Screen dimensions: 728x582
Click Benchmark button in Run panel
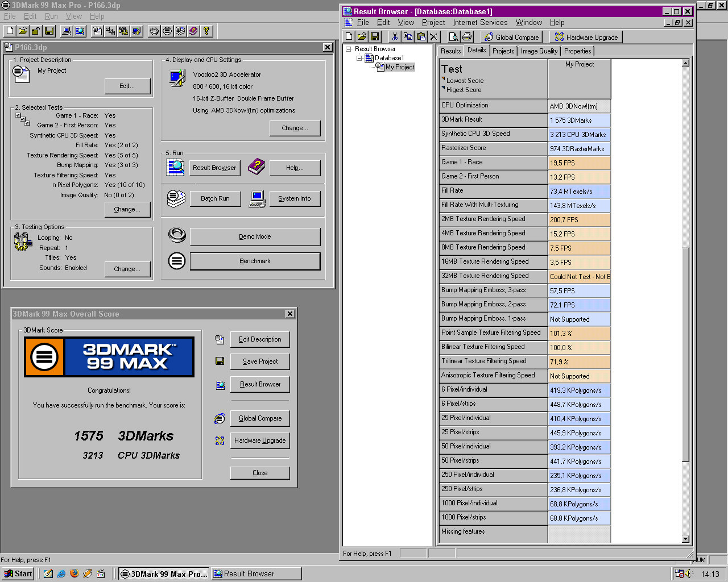tap(255, 261)
